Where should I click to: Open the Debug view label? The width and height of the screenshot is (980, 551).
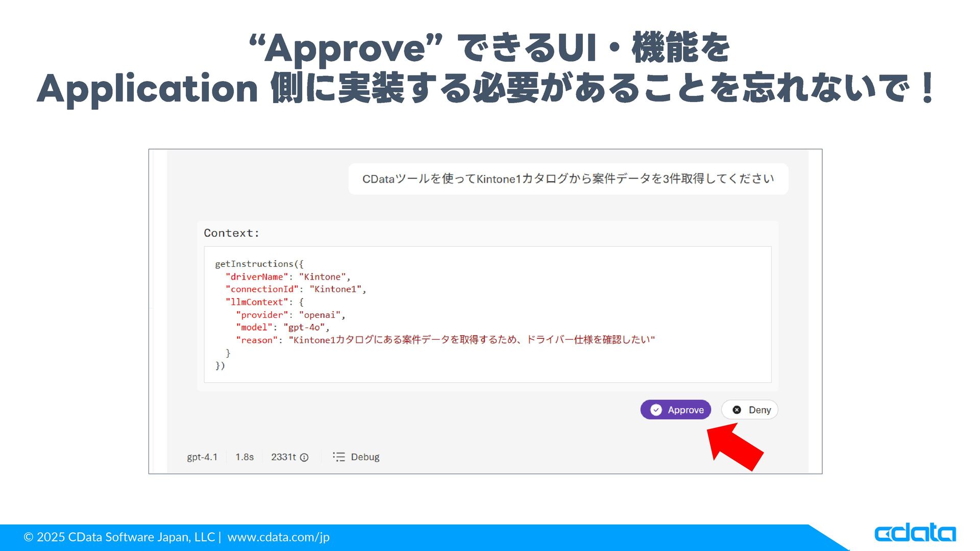pyautogui.click(x=365, y=457)
